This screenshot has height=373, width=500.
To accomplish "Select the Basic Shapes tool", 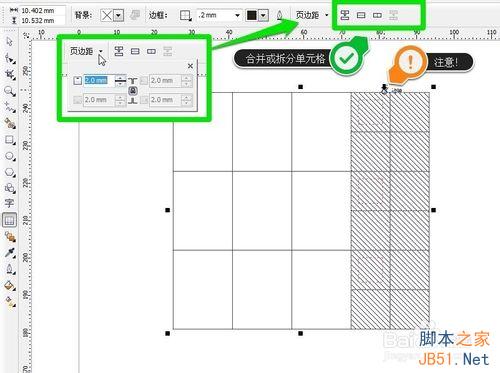I will click(x=10, y=188).
